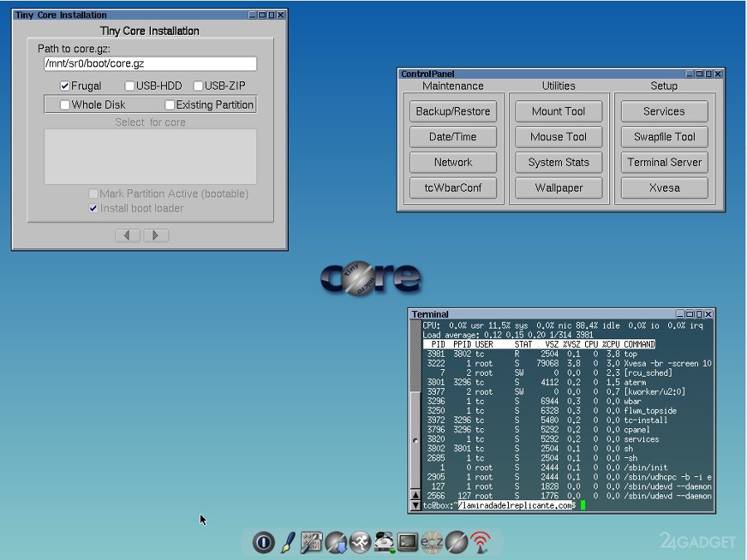Launch the Terminal monitor icon in dock
The image size is (747, 560).
(x=408, y=543)
